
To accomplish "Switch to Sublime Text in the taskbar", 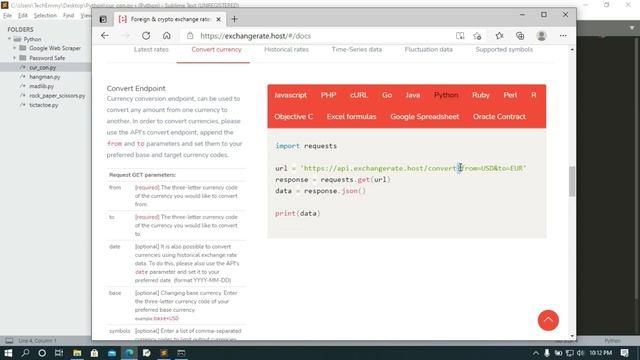I will 164,353.
